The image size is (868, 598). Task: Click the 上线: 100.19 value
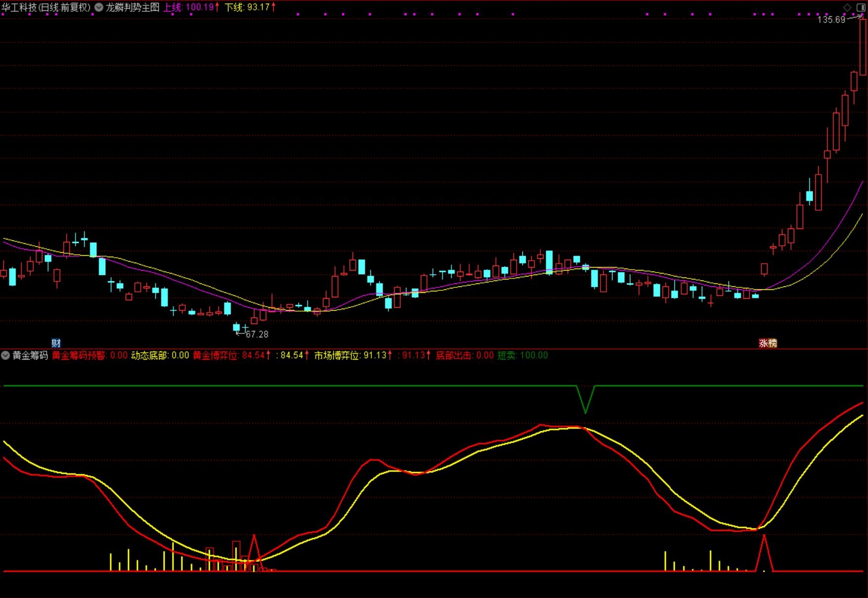coord(191,7)
